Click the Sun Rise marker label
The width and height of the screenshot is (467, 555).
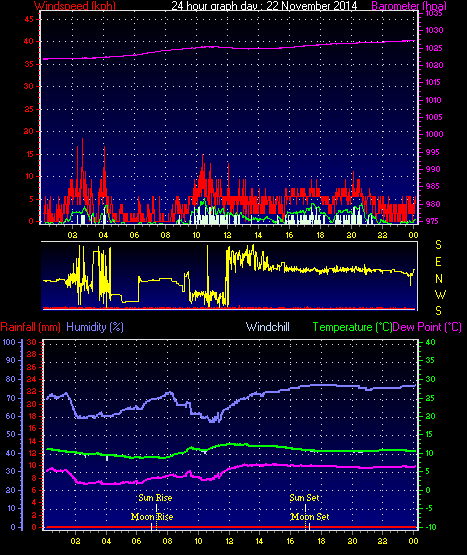point(155,498)
